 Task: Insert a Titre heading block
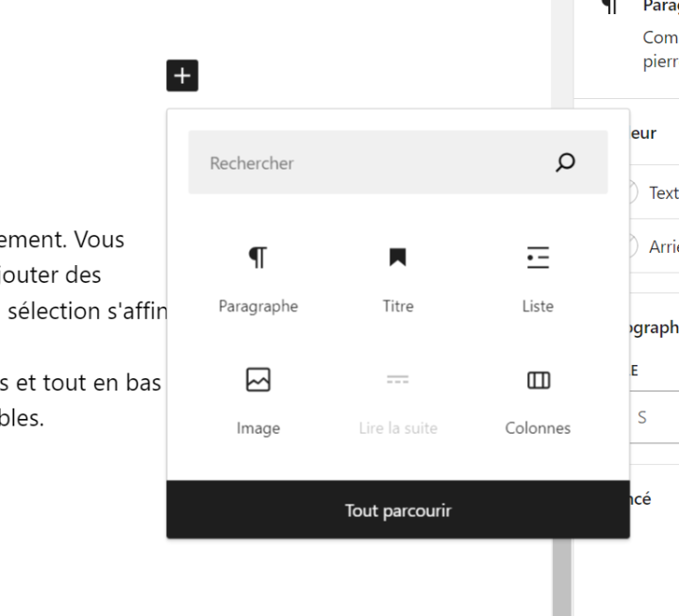(x=398, y=278)
